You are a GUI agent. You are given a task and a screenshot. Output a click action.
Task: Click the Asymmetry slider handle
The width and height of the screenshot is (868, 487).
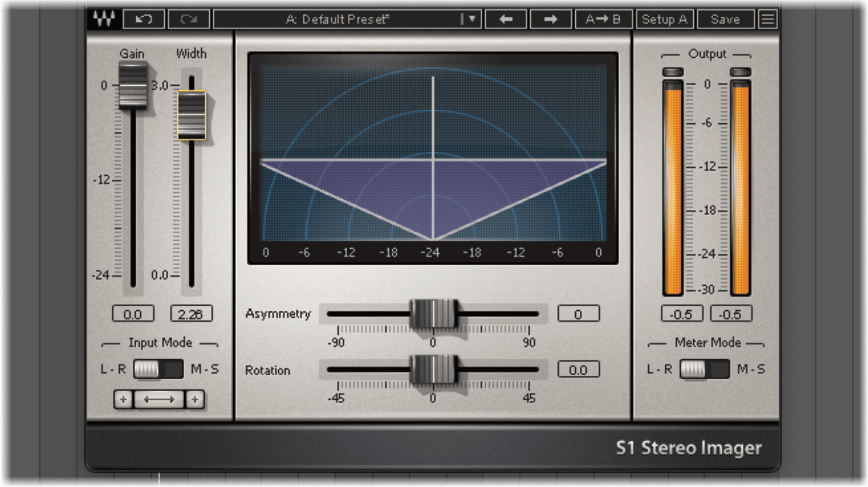pyautogui.click(x=433, y=314)
